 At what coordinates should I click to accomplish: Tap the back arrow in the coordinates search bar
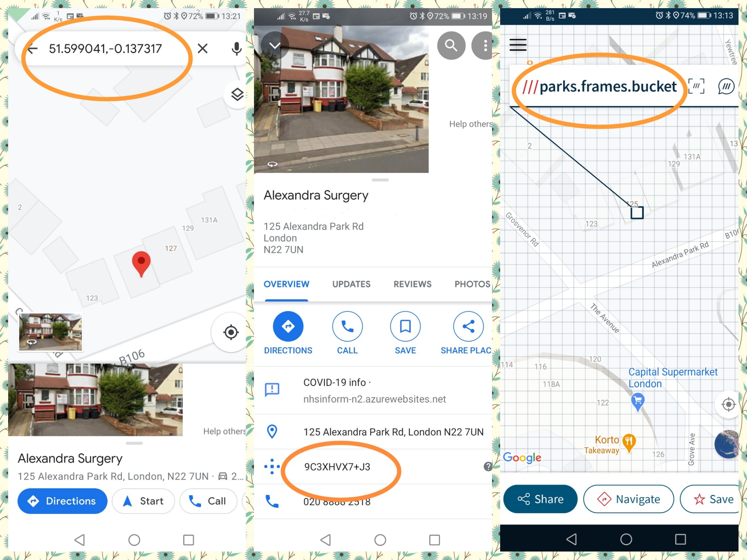click(33, 49)
